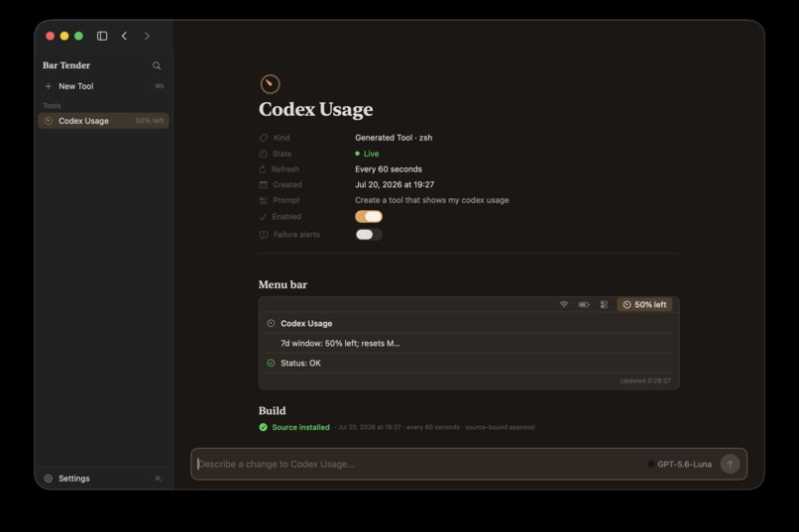
Task: Select Codex Usage tool in sidebar
Action: coord(103,121)
